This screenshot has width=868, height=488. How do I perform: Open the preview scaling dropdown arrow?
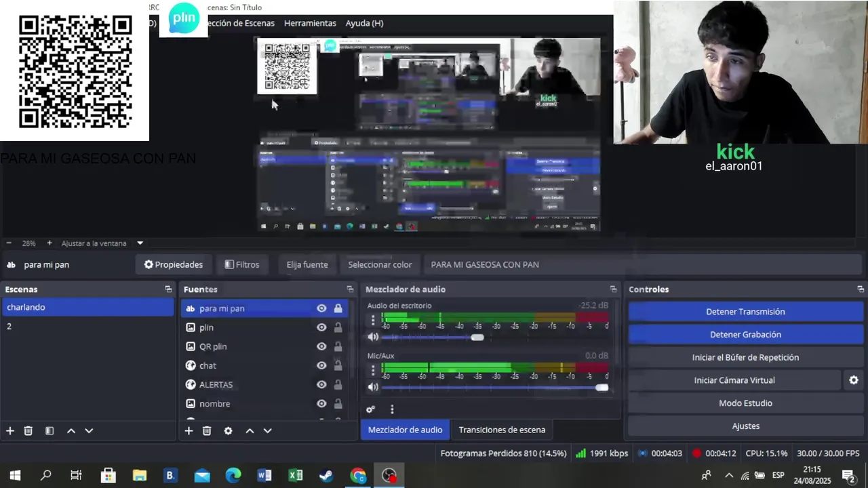(140, 243)
